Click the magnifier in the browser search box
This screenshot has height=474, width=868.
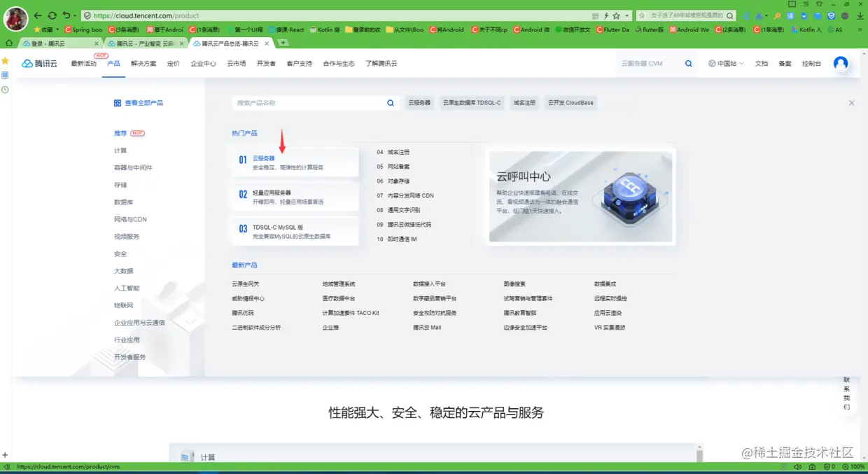[x=730, y=15]
